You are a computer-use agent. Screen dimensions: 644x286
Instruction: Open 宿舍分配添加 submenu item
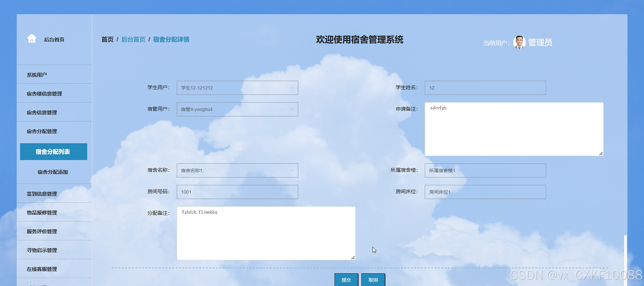coord(53,172)
